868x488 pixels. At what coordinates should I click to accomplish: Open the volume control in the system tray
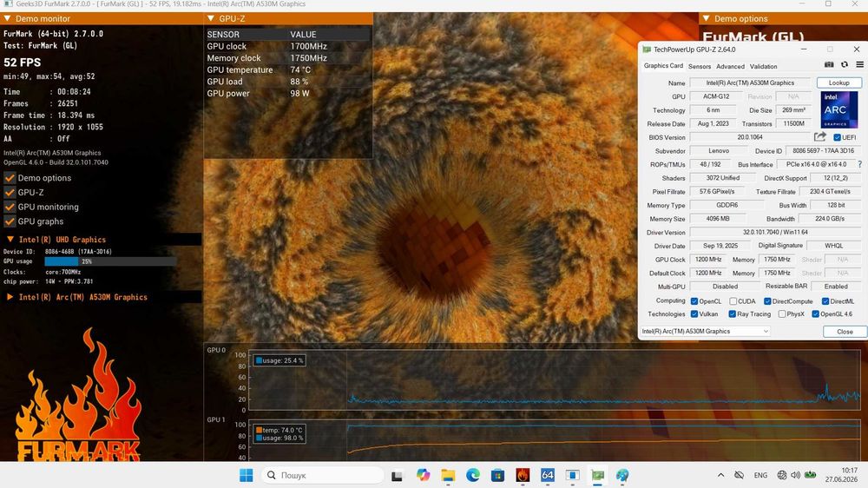(795, 475)
